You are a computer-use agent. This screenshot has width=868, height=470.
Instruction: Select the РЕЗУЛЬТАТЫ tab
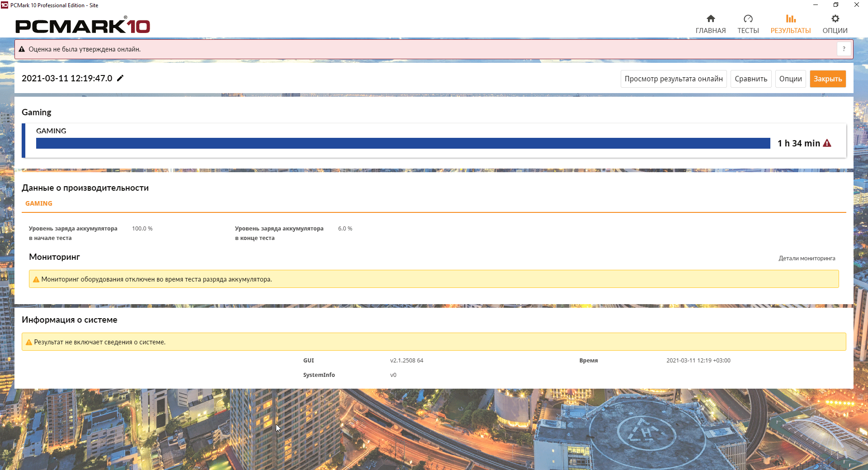(791, 24)
